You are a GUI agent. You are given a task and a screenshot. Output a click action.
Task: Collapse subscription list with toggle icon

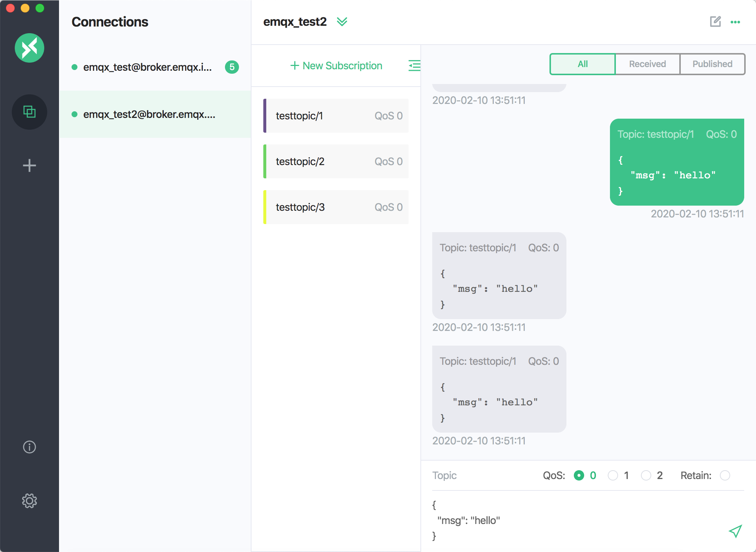tap(414, 66)
